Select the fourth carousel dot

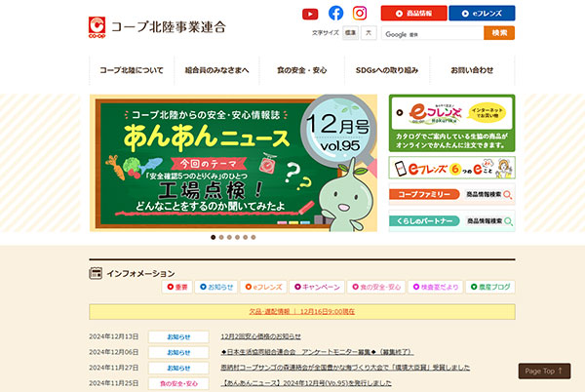pos(237,237)
